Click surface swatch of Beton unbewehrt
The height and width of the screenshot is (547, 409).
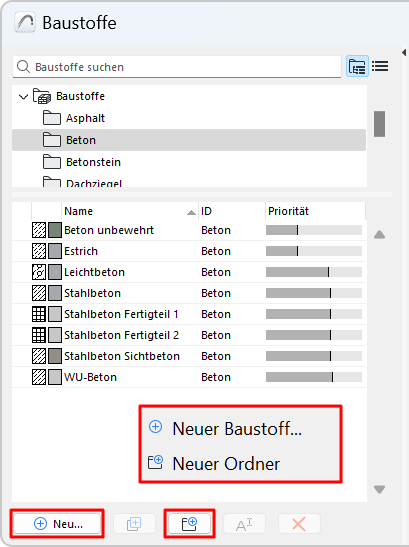(x=55, y=230)
